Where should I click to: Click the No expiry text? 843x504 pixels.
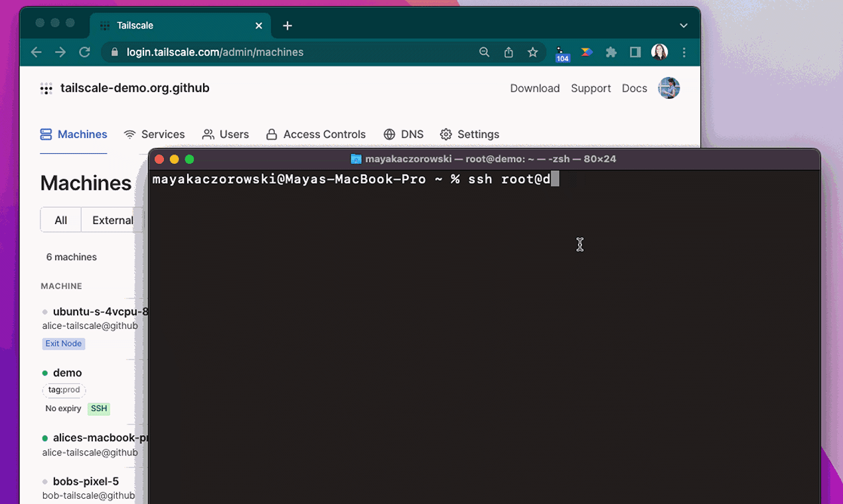click(63, 409)
